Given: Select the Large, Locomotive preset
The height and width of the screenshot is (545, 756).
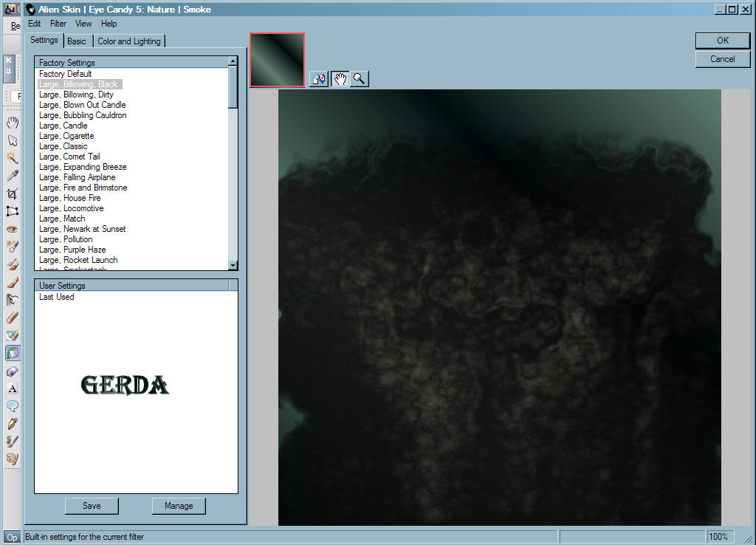Looking at the screenshot, I should [x=72, y=208].
